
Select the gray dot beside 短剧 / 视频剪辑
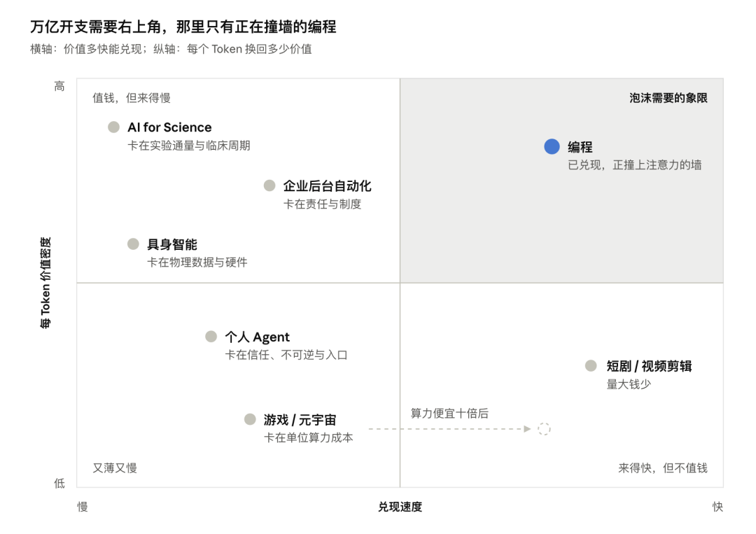[x=591, y=366]
